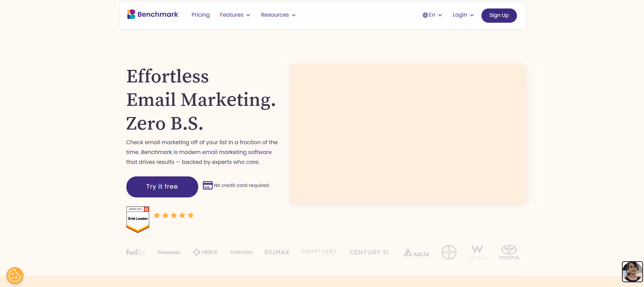
Task: Click the Benchmark logo
Action: pos(152,14)
